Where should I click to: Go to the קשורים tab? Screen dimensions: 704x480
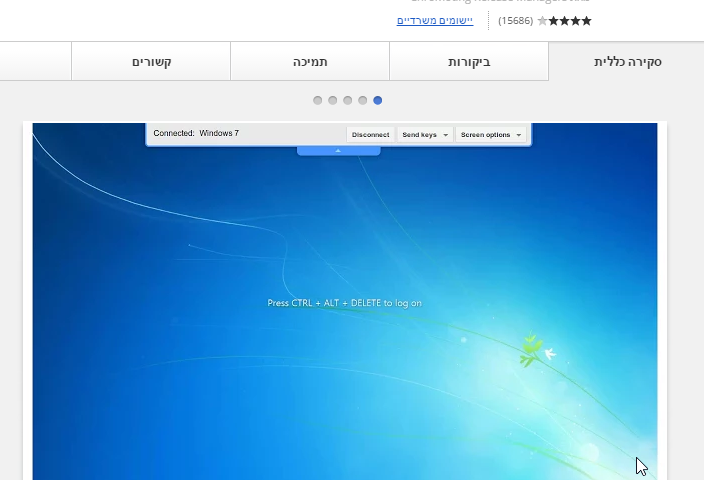click(151, 62)
